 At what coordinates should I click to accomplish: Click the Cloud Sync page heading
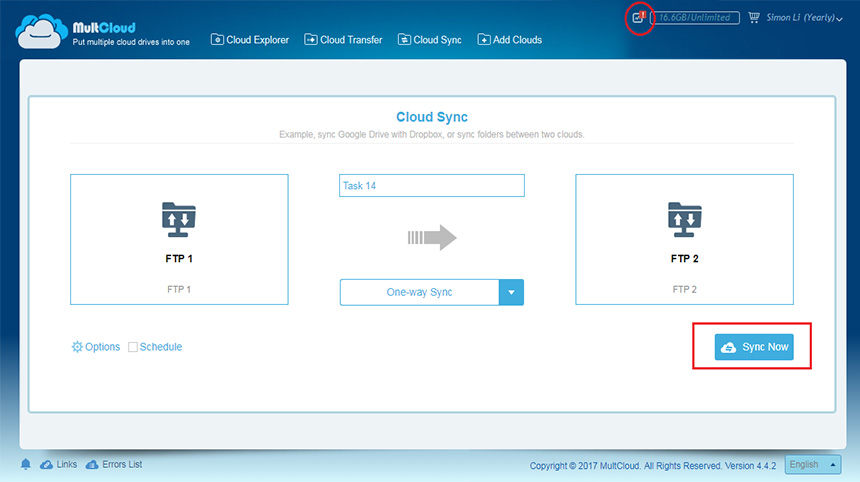432,117
